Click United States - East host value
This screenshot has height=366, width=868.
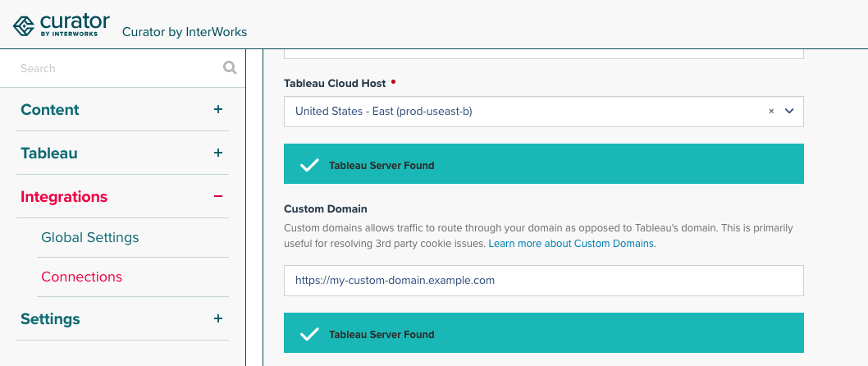pos(384,112)
